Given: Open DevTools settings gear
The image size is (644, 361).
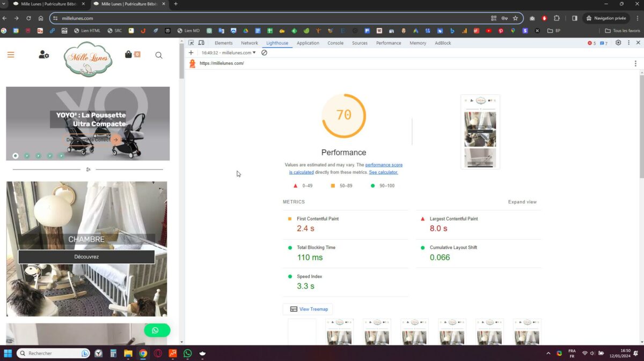Looking at the screenshot, I should (x=618, y=43).
